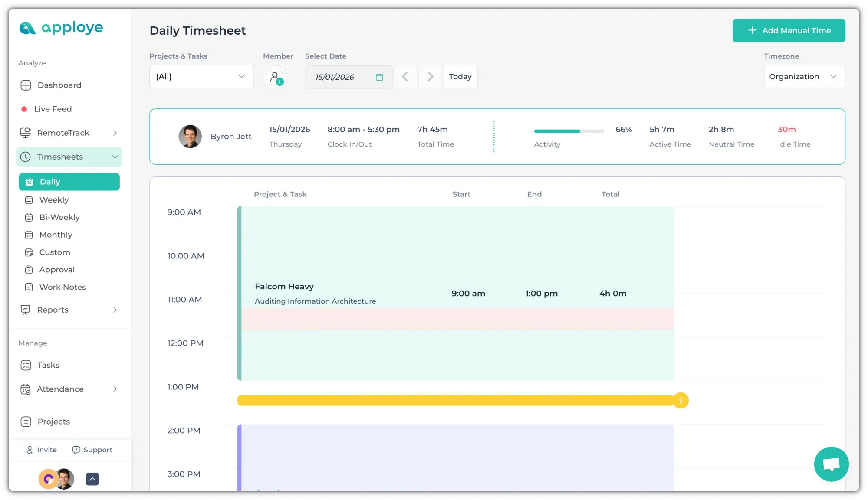
Task: Click the Support chat icon
Action: pos(76,450)
